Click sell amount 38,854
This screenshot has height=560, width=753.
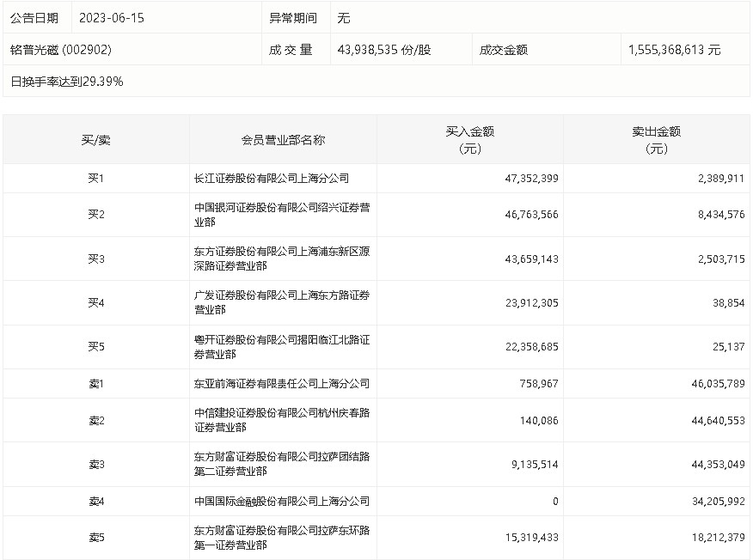tap(729, 303)
